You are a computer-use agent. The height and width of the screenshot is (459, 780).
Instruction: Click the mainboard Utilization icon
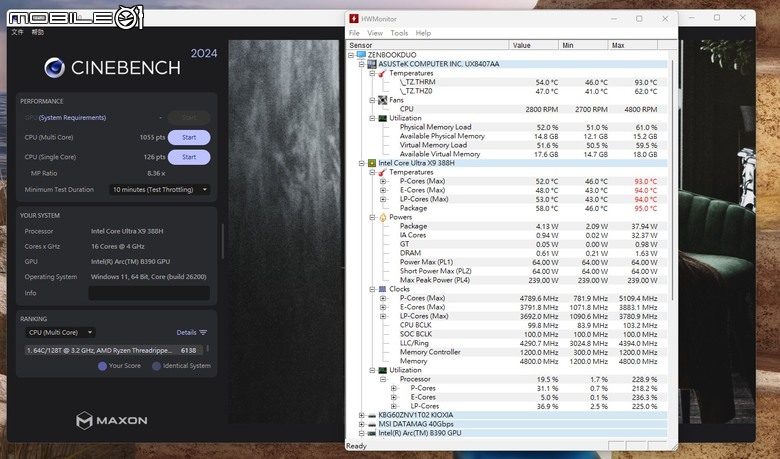tap(382, 118)
